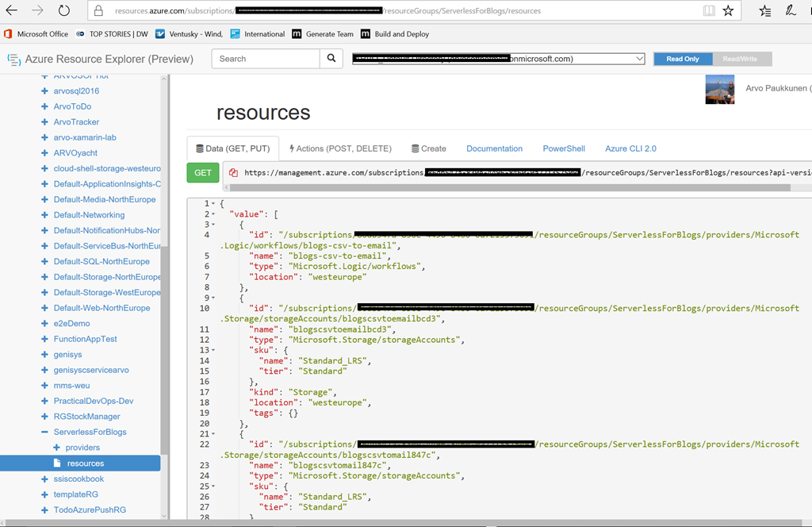Click the Azure Resource Explorer logo

click(13, 60)
